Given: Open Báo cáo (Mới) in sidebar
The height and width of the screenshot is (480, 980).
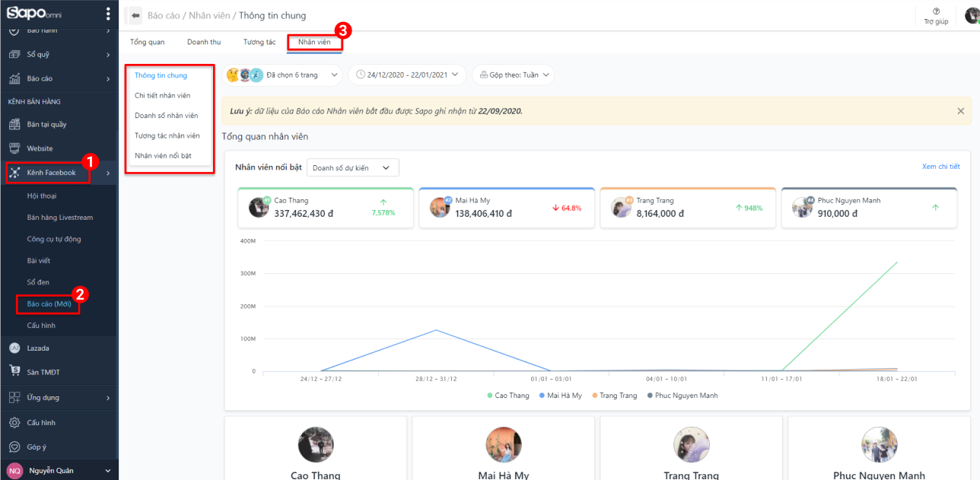Looking at the screenshot, I should (49, 304).
